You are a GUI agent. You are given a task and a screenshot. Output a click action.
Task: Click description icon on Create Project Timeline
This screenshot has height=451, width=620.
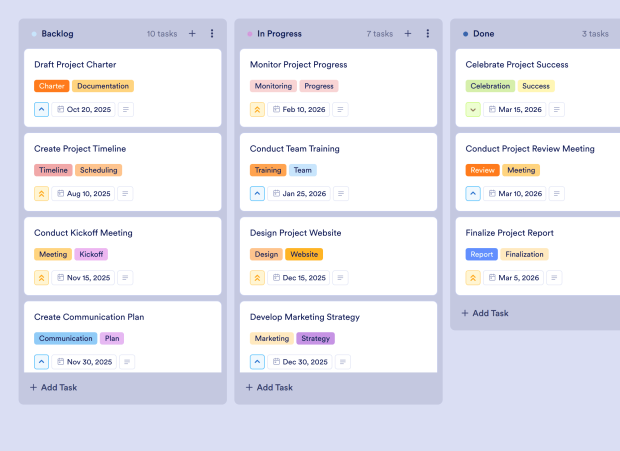[126, 194]
